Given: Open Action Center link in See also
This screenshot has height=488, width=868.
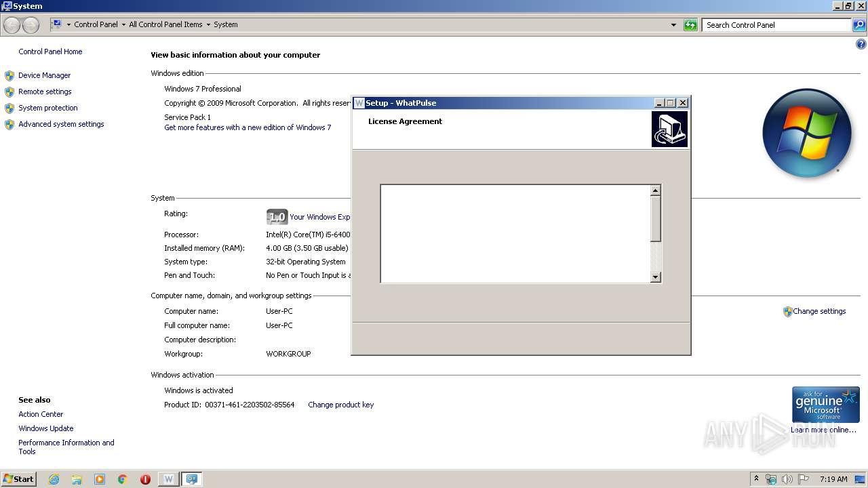Looking at the screenshot, I should [41, 414].
